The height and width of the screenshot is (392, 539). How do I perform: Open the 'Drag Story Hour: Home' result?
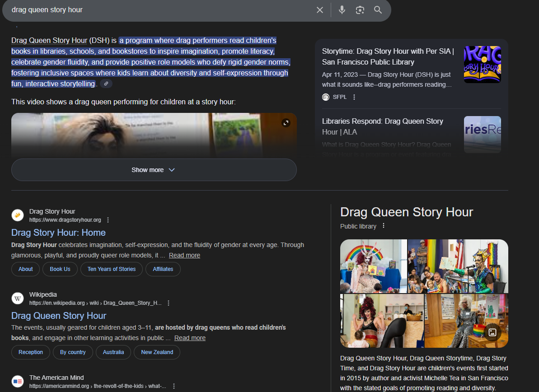58,233
